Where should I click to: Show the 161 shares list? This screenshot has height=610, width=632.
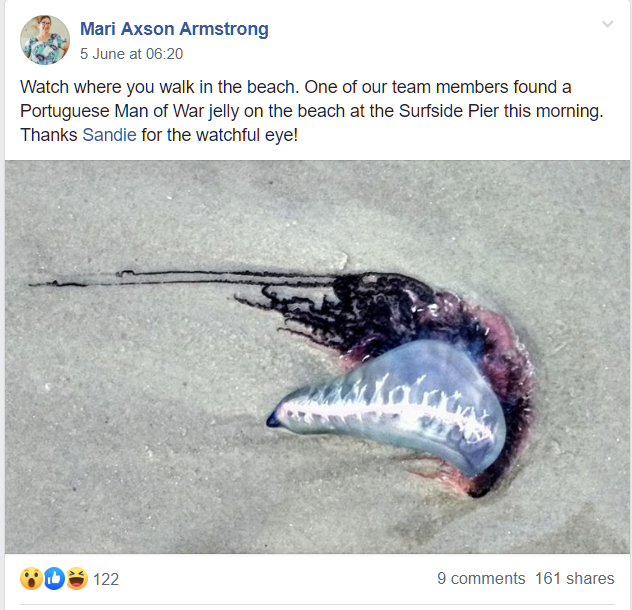click(x=574, y=578)
